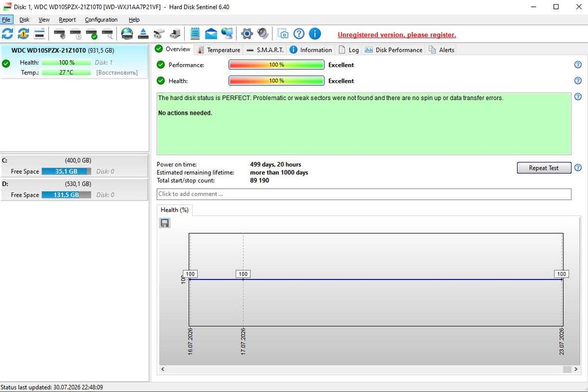Viewport: 588px width, 392px height.
Task: Select the D: (530,1 GB) partition
Action: [74, 190]
